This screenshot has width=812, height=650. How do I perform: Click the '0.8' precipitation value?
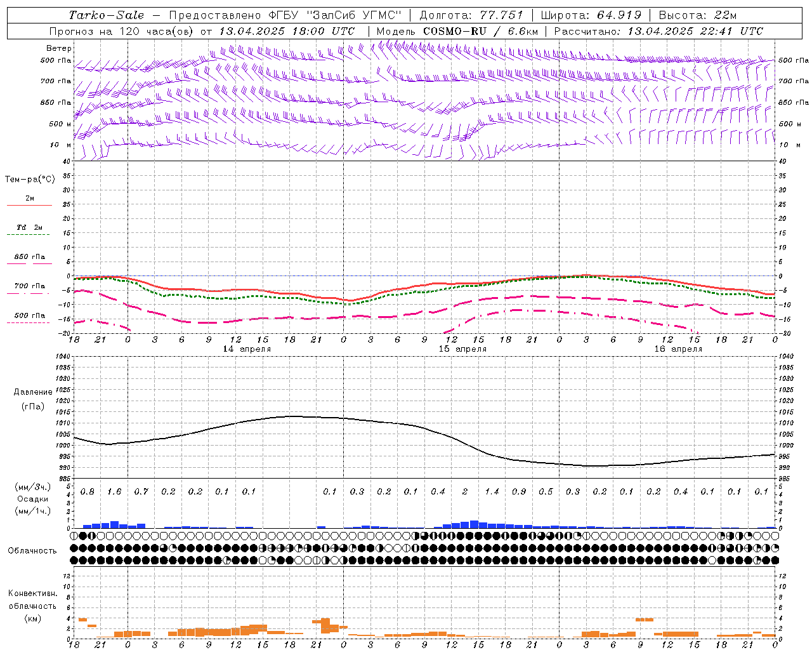click(88, 492)
